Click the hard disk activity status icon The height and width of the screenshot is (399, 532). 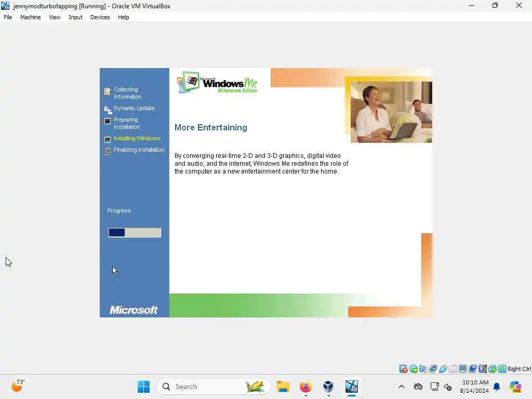pos(403,369)
